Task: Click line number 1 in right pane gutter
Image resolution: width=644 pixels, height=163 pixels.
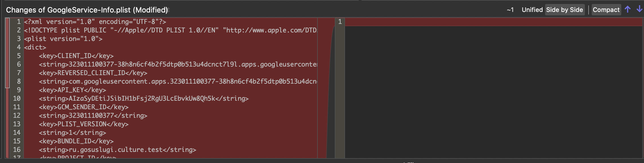Action: (340, 22)
